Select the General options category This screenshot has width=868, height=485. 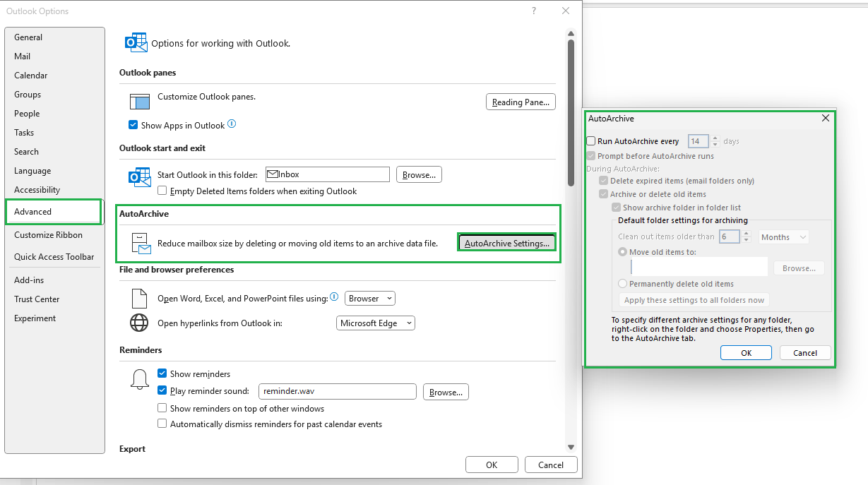pyautogui.click(x=54, y=37)
